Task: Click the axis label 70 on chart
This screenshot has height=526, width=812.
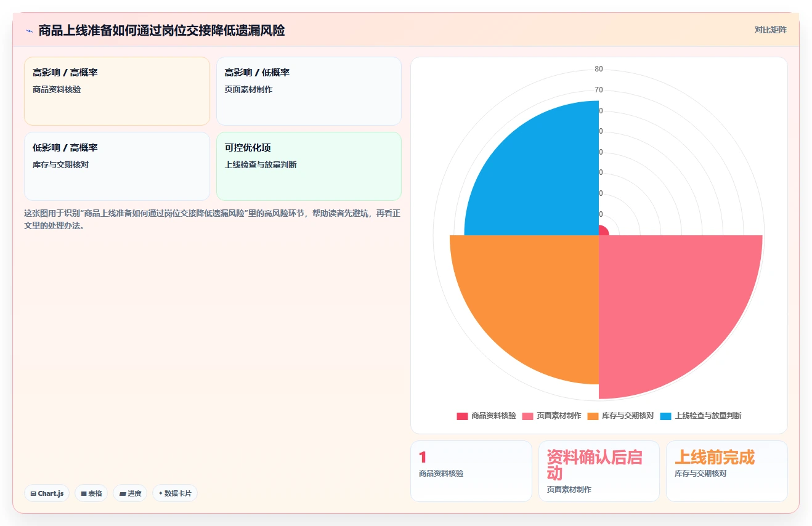Action: coord(599,90)
